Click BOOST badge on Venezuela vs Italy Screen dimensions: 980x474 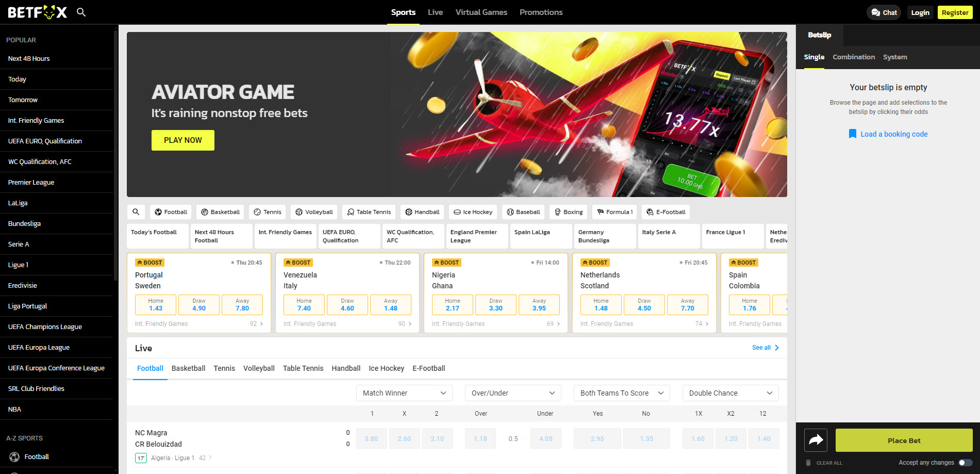tap(298, 263)
